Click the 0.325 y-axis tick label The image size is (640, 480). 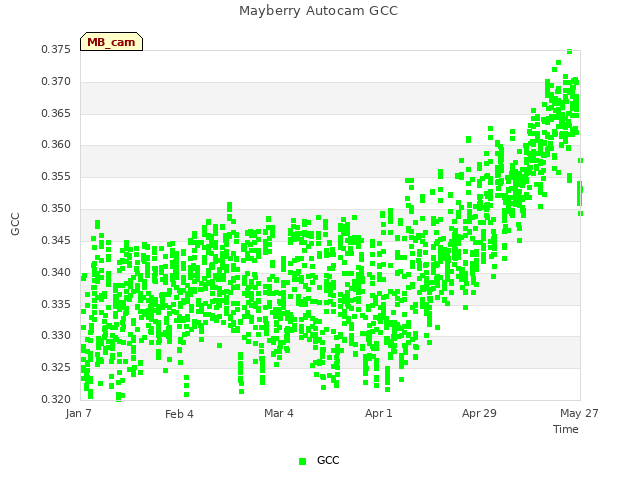(56, 367)
